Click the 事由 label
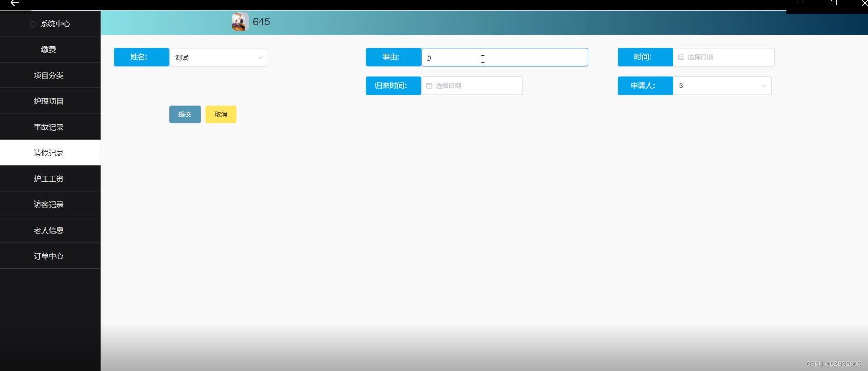 pyautogui.click(x=393, y=57)
